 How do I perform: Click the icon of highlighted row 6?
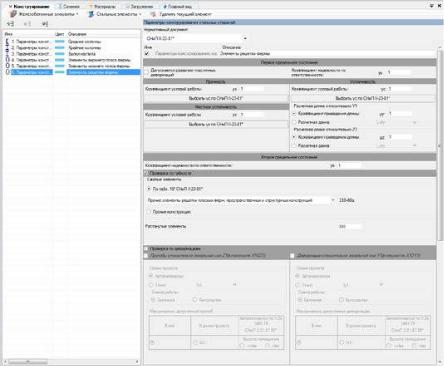[7, 72]
